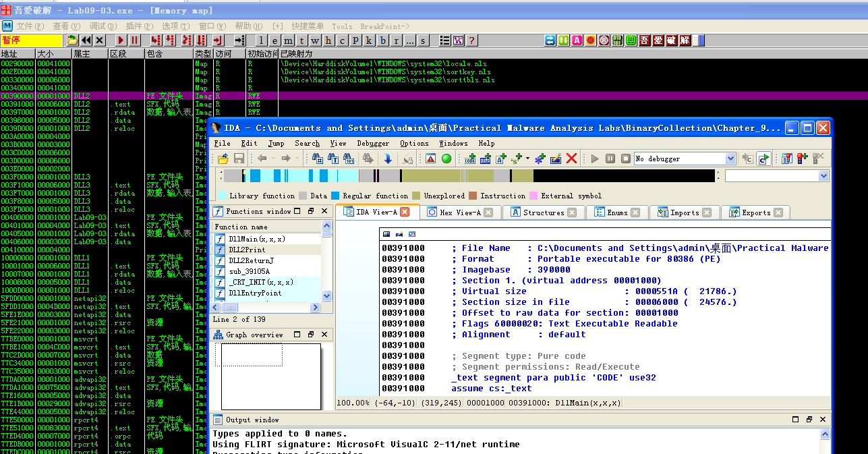Click the IDA red warning triangle icon

(431, 159)
